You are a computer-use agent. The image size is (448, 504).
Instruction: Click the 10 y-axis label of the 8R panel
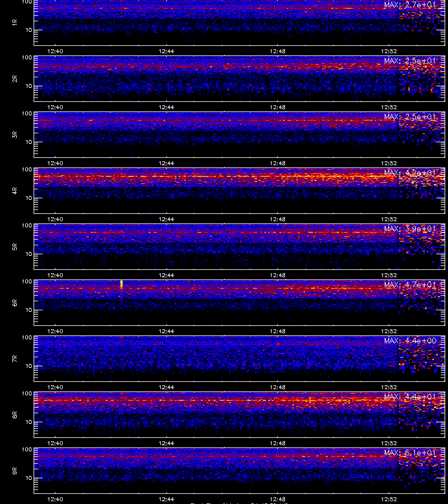click(x=29, y=422)
